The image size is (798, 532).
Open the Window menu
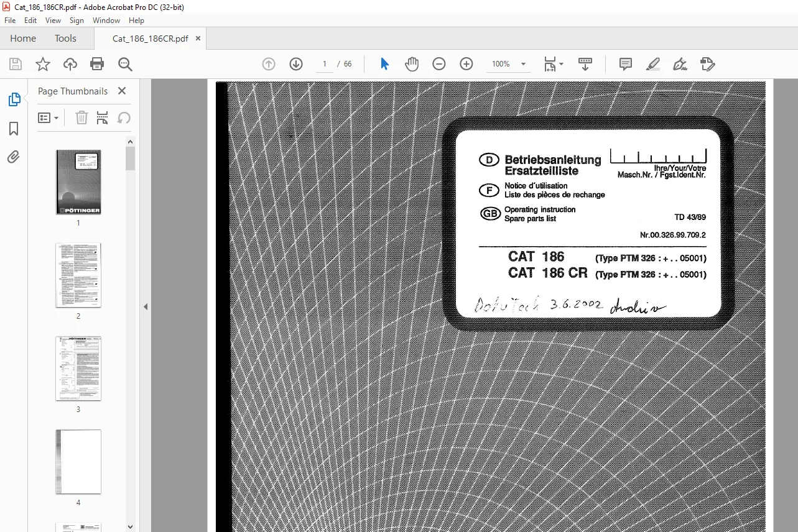106,21
